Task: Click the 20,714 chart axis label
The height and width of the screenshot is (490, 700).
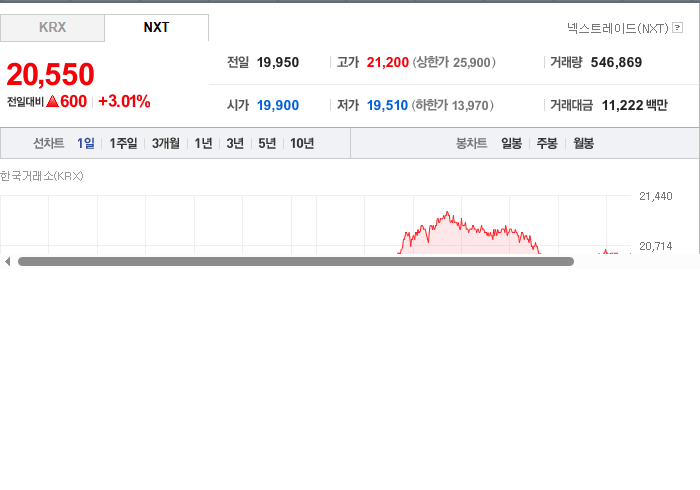Action: (655, 246)
